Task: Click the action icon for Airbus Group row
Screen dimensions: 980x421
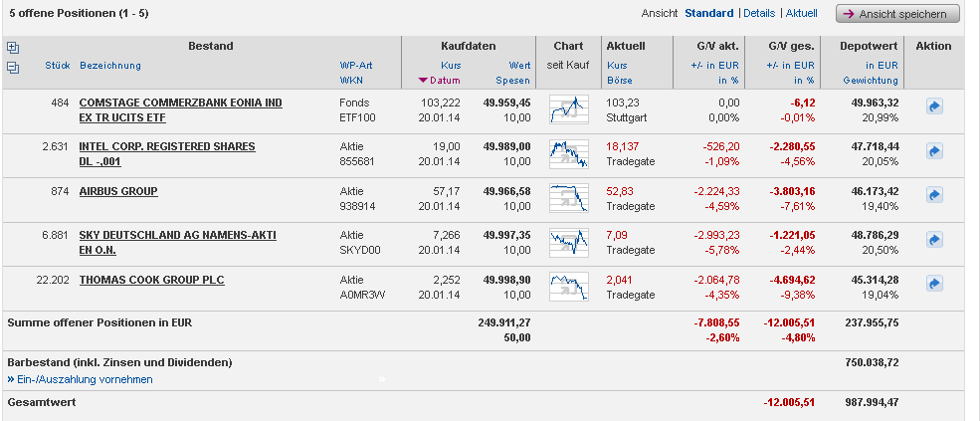Action: [x=934, y=194]
